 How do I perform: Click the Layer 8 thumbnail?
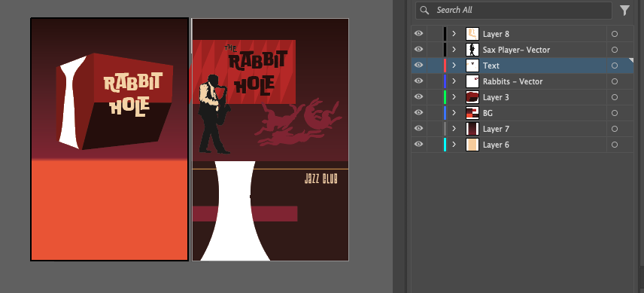pos(472,34)
